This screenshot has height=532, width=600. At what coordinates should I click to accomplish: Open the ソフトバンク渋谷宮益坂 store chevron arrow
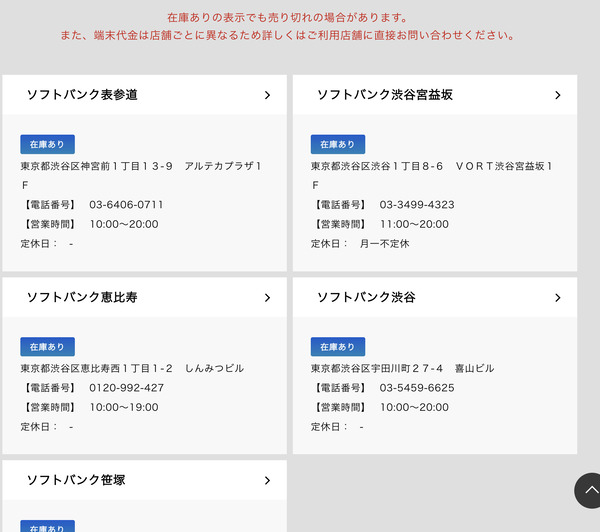[x=558, y=95]
